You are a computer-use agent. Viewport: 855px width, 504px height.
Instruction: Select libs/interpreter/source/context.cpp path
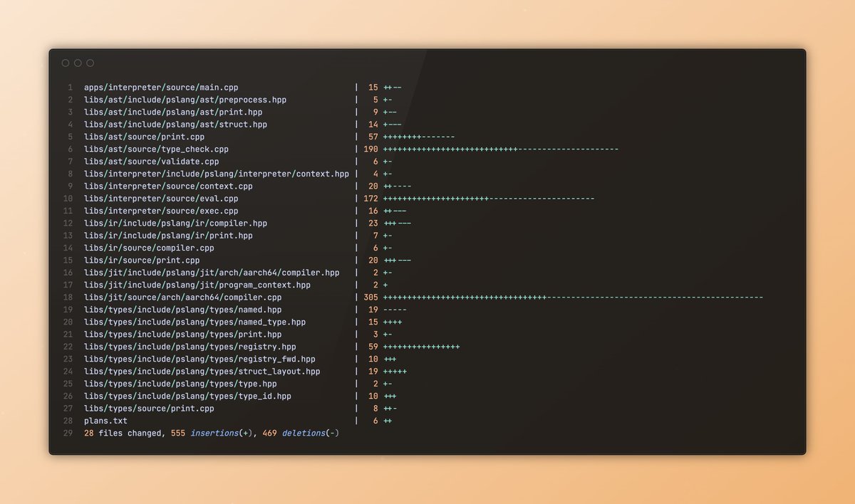pyautogui.click(x=168, y=187)
